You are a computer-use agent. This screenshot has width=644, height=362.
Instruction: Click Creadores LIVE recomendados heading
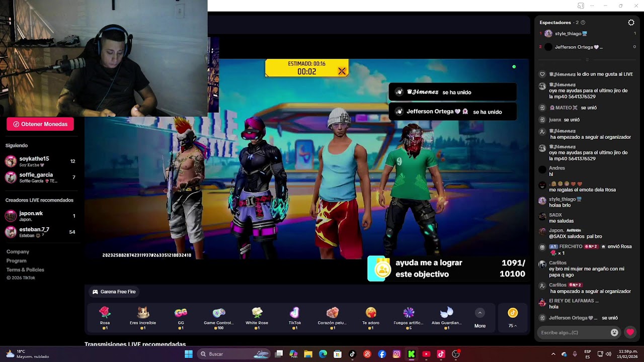click(x=39, y=200)
